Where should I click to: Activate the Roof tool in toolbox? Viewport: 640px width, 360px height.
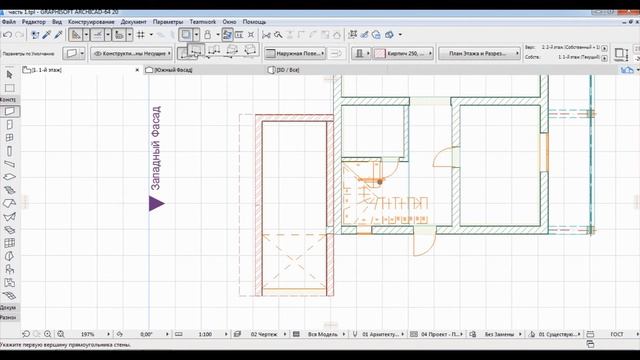[x=9, y=203]
